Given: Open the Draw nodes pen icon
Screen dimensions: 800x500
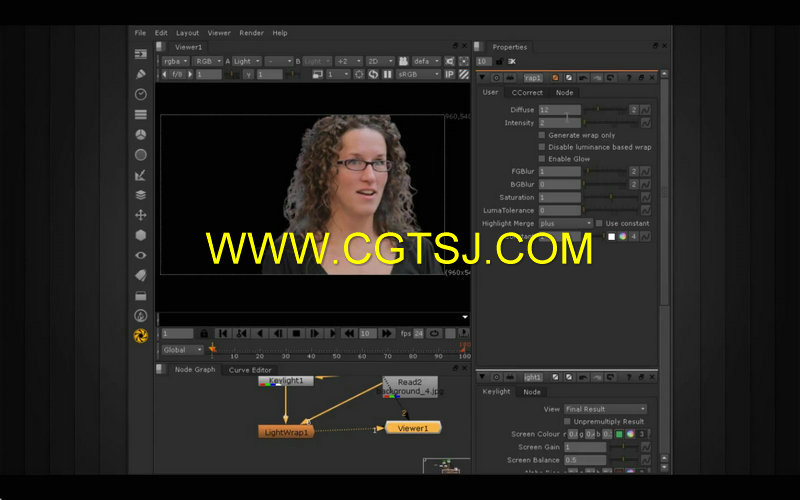Looking at the screenshot, I should click(141, 74).
